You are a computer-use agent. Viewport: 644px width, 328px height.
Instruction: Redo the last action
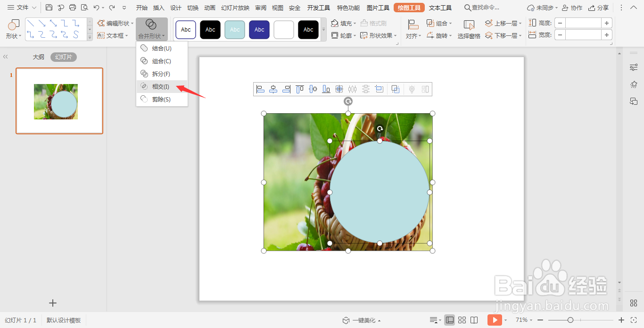[112, 8]
